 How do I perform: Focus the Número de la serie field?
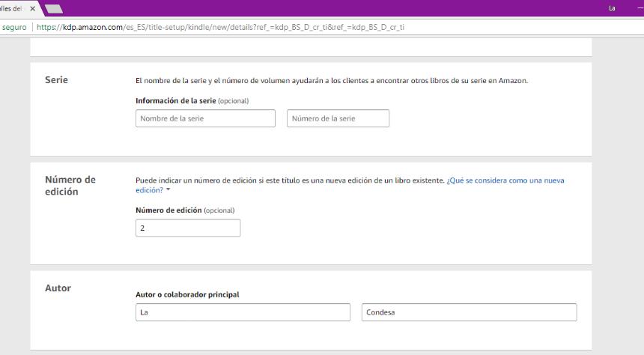pos(338,118)
